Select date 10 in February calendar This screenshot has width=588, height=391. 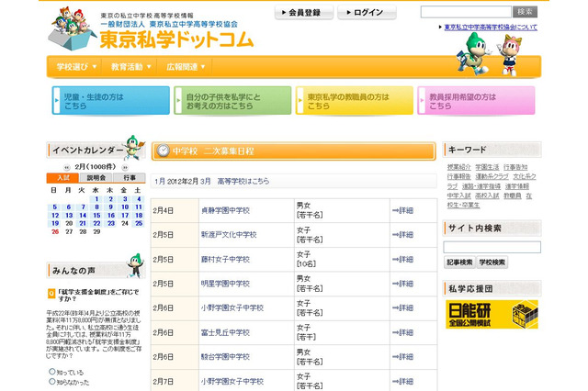coord(125,207)
